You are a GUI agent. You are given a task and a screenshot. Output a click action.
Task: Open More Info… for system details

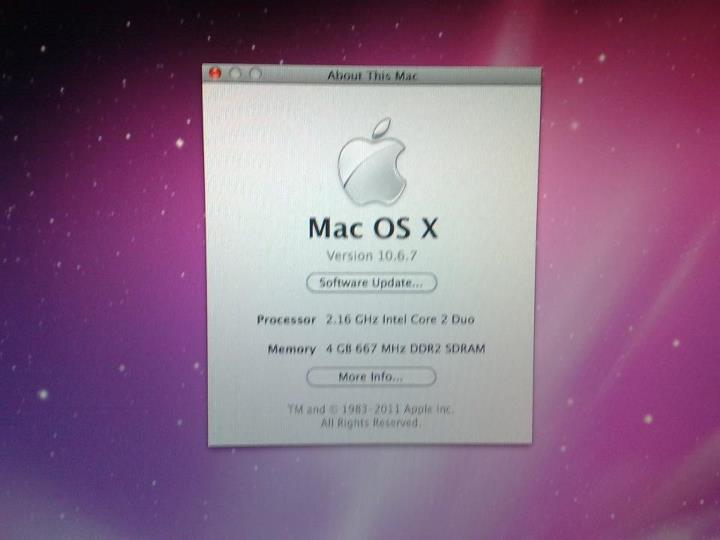(x=371, y=377)
